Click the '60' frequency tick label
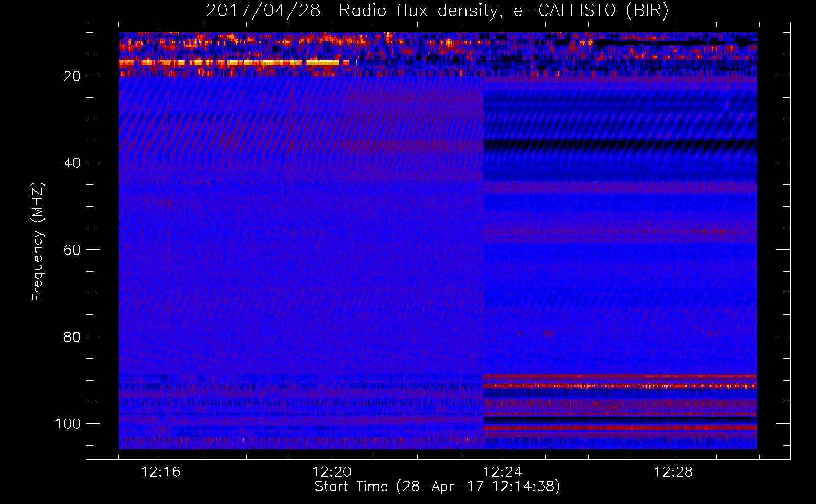 point(73,250)
